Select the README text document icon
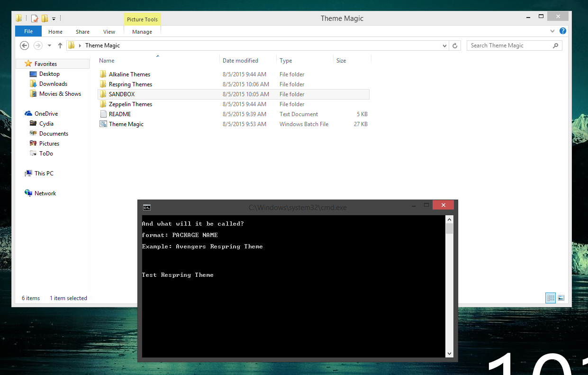 pyautogui.click(x=103, y=114)
